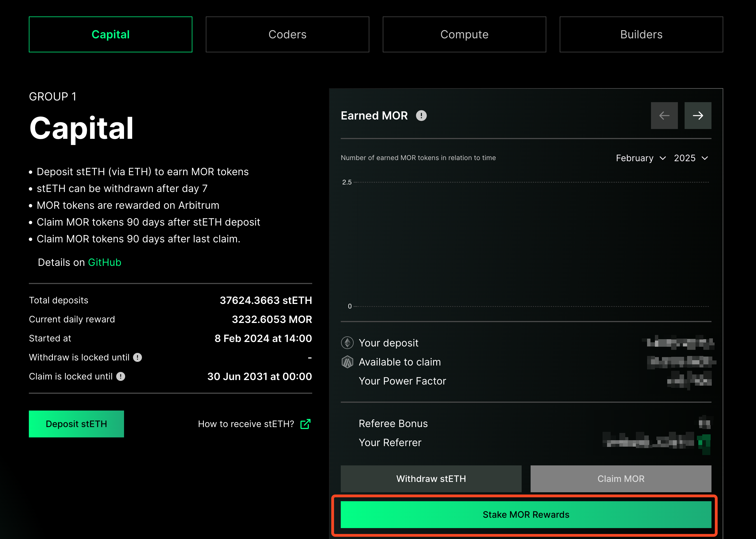Click the Stake MOR Rewards button

pos(526,514)
